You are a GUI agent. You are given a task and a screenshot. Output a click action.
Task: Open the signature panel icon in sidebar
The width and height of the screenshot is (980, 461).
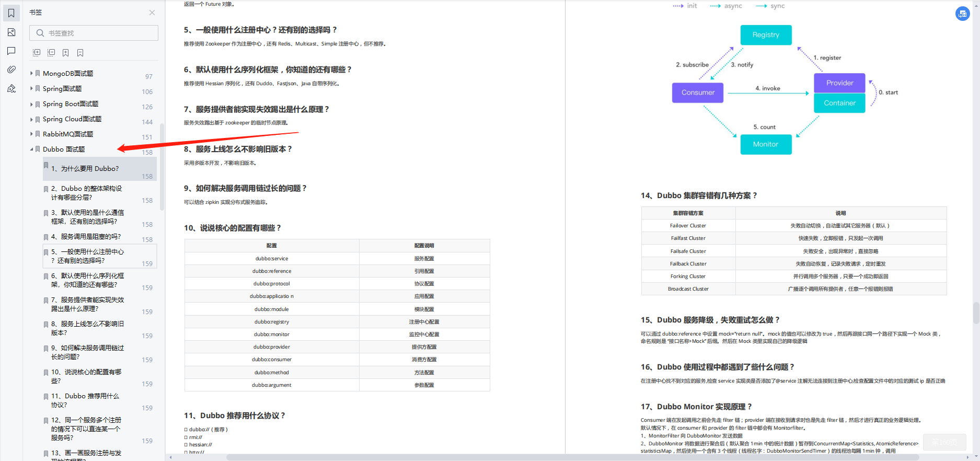(x=11, y=88)
